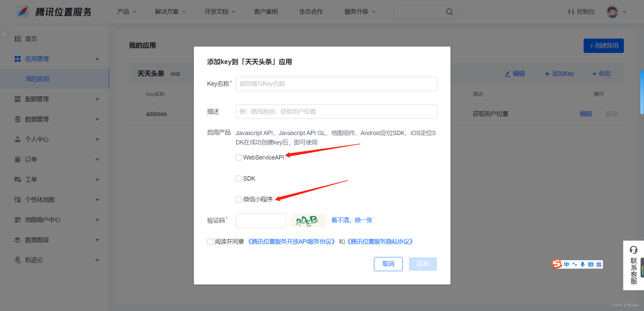Image resolution: width=644 pixels, height=311 pixels.
Task: Open the 解决方案 dropdown menu
Action: (170, 12)
